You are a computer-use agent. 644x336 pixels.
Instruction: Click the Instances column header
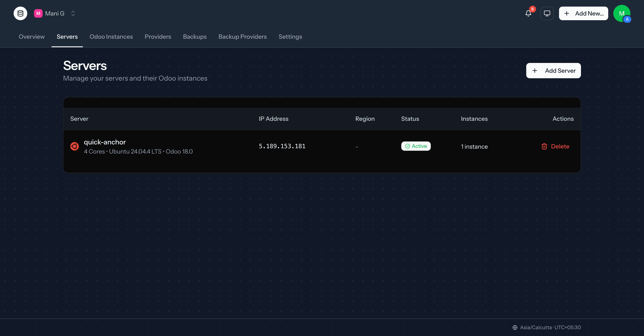point(474,119)
